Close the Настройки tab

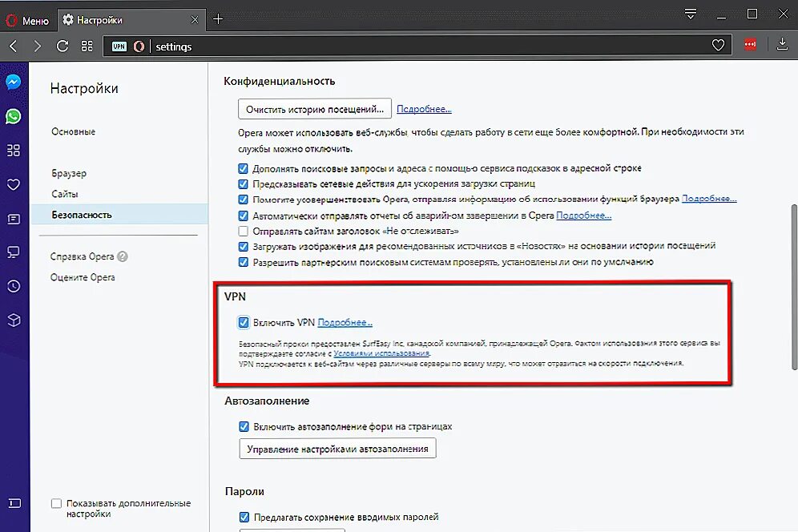tap(195, 20)
